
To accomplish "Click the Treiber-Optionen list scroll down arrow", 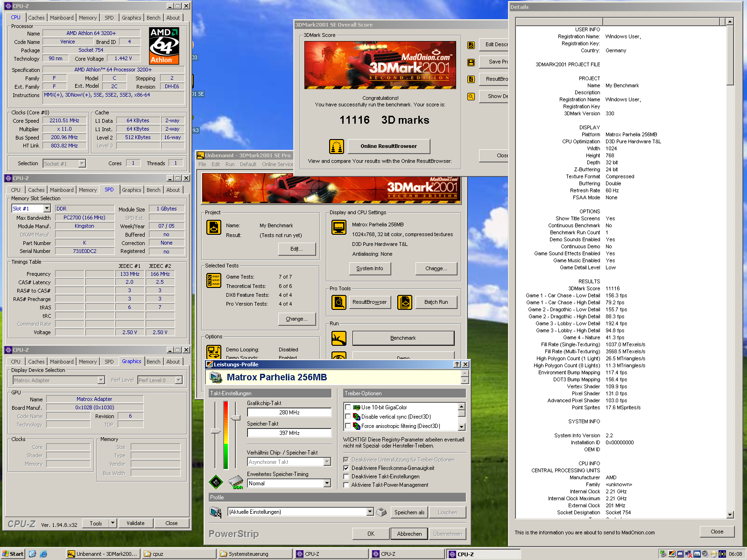I will click(x=462, y=427).
